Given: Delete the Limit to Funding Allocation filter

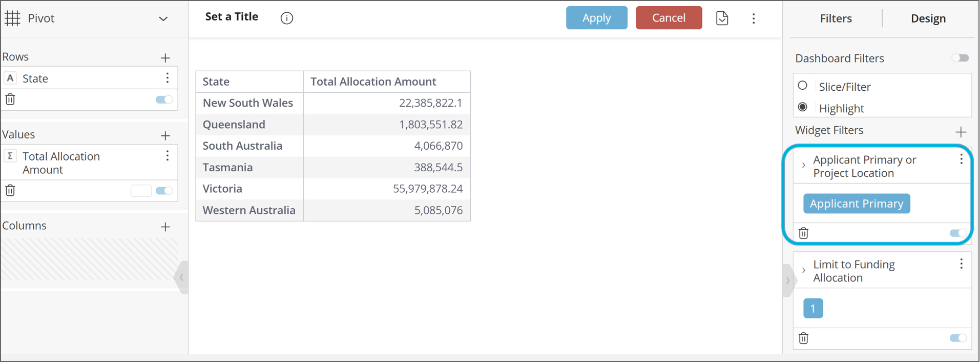Looking at the screenshot, I should point(803,338).
